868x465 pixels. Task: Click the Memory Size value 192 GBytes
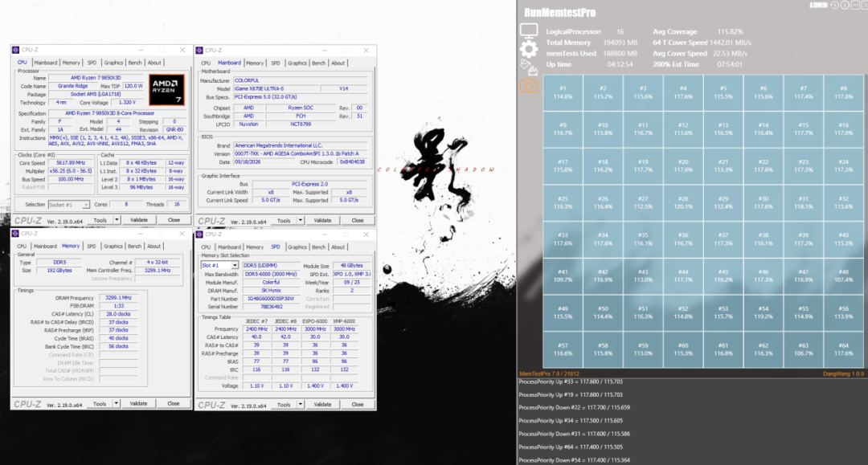[59, 271]
